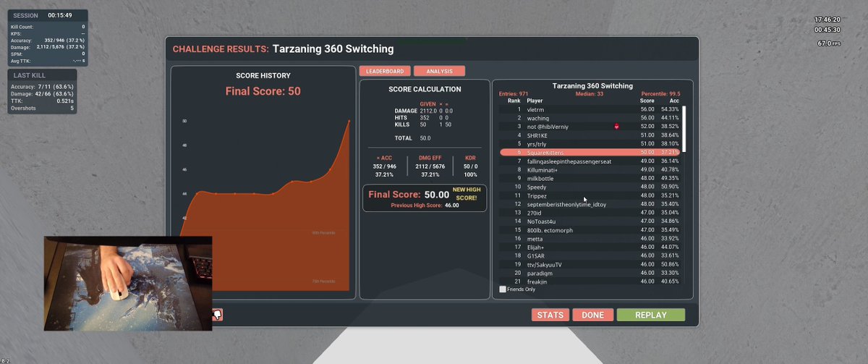Click the Entries: 971 label

click(514, 94)
